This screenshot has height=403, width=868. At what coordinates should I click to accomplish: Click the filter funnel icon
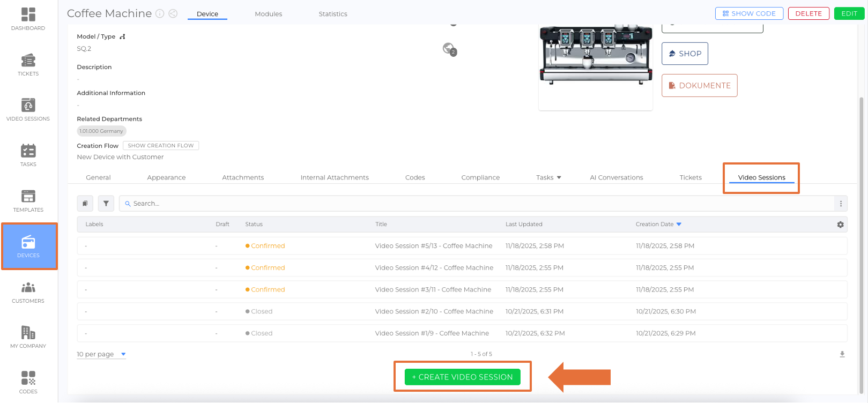106,204
